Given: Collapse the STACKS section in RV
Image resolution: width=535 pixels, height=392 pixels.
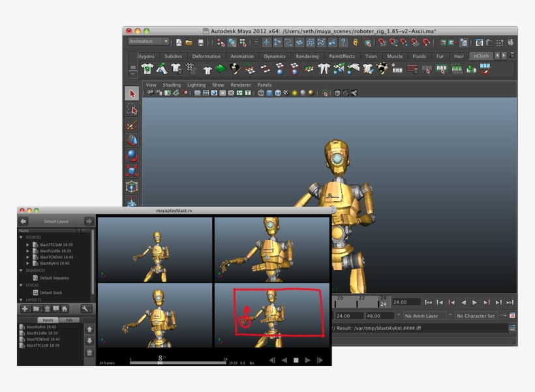Looking at the screenshot, I should coord(21,285).
